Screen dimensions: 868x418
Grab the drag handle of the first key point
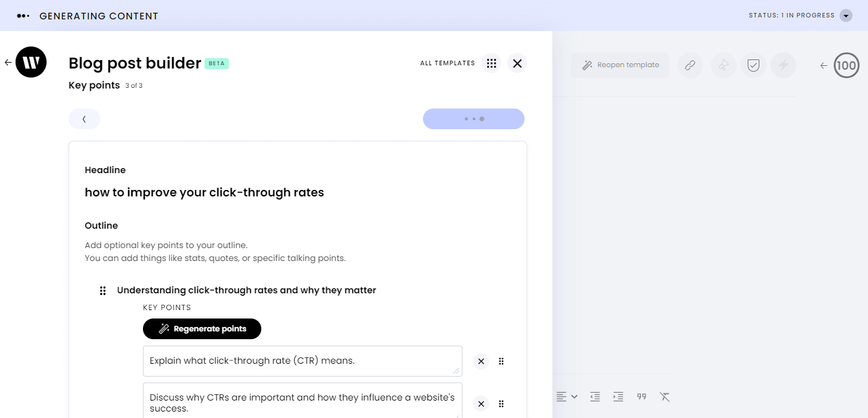click(501, 361)
